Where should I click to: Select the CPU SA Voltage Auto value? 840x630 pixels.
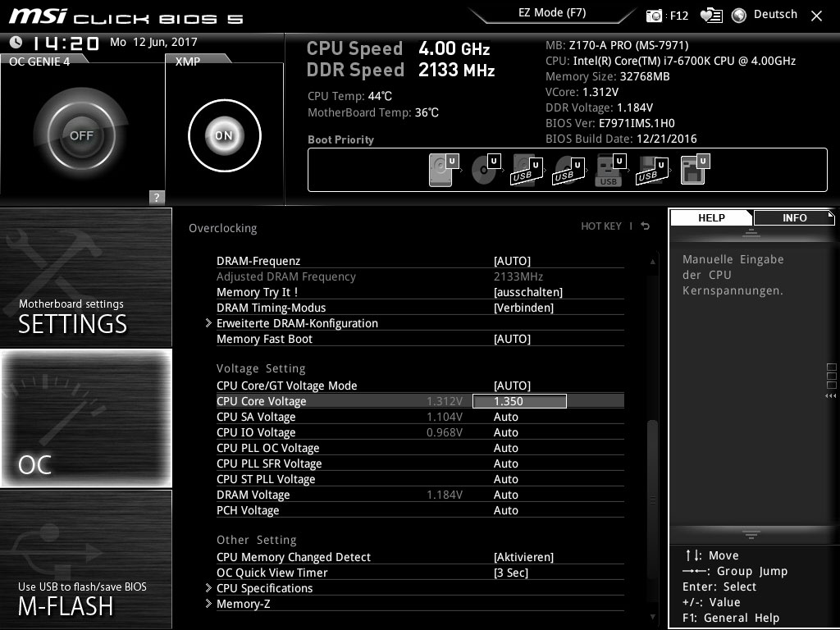[505, 416]
